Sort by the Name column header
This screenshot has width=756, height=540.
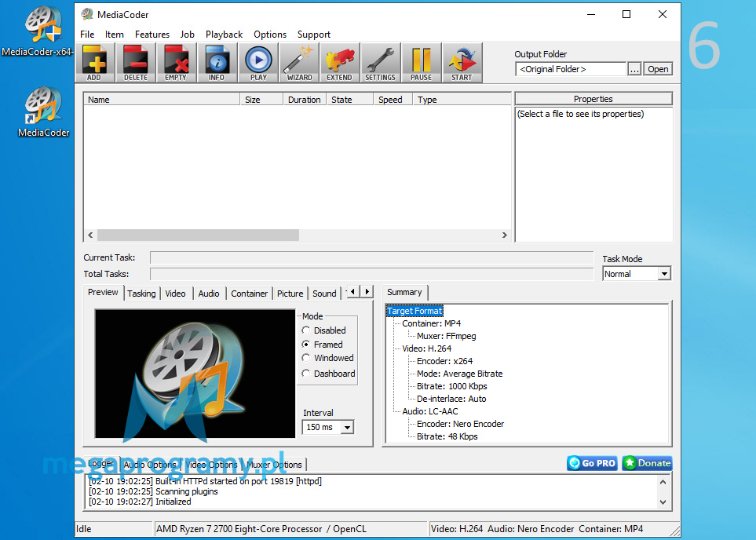click(162, 100)
